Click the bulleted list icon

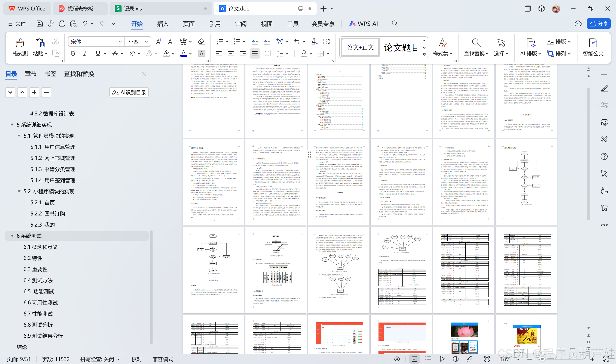tap(220, 41)
